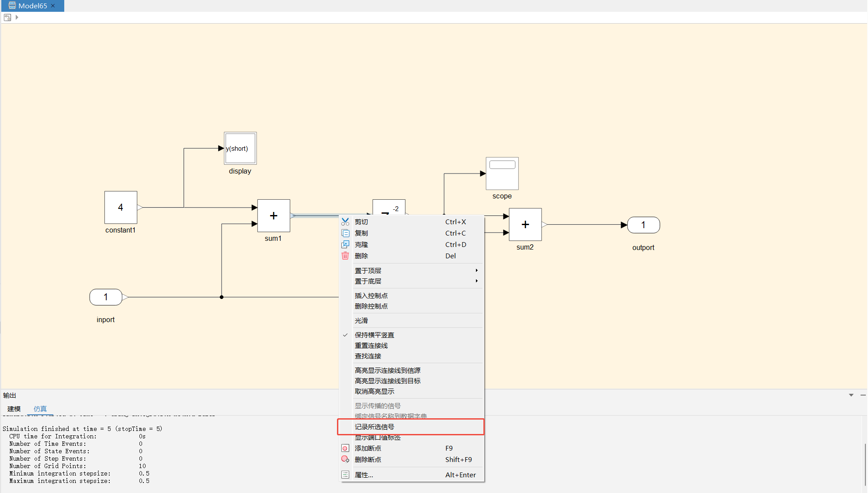Screen dimensions: 868x493
Task: Click the value 10 for Grid Points
Action: (x=142, y=466)
